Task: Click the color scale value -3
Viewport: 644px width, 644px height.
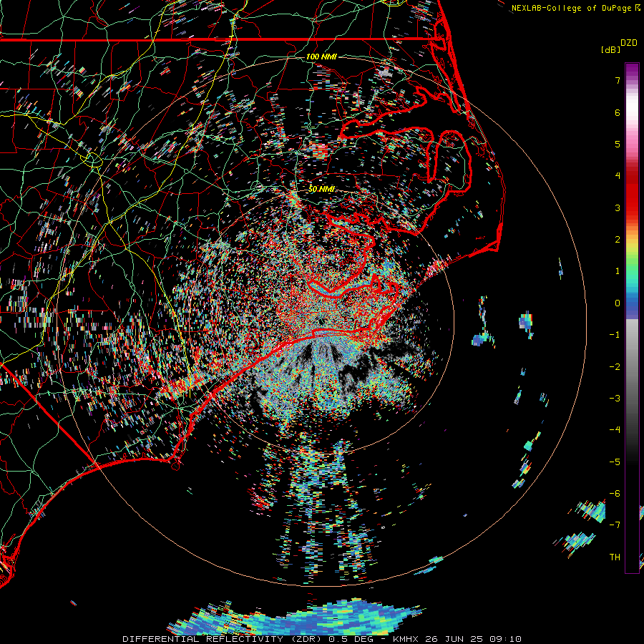Action: (615, 399)
